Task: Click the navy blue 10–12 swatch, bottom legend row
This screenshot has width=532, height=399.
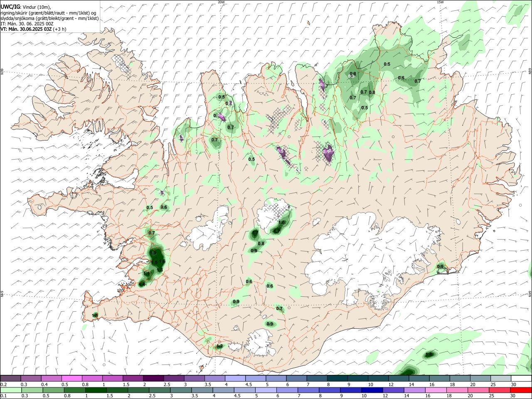Action: click(372, 390)
